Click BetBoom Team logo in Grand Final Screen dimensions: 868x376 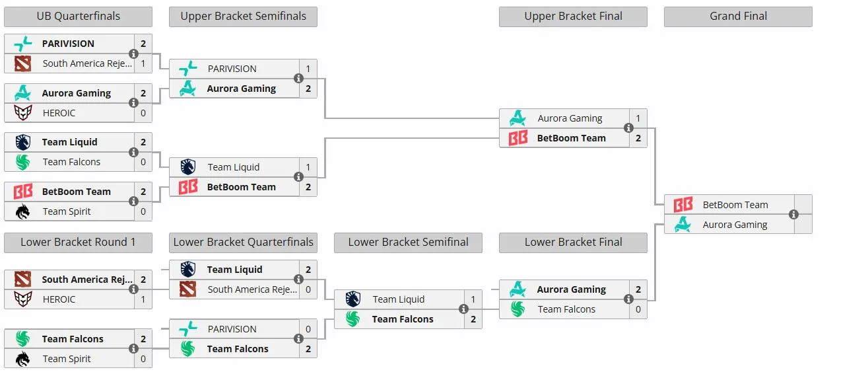point(683,205)
